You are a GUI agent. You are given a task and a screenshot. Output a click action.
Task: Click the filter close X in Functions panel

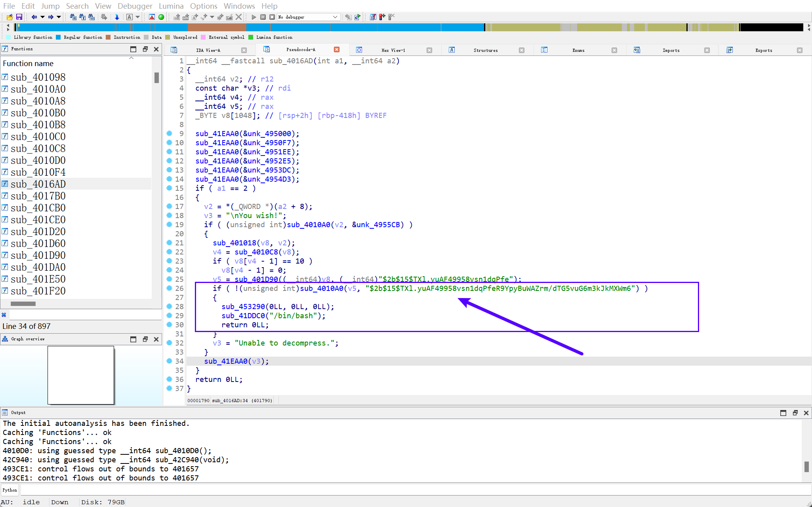click(4, 315)
